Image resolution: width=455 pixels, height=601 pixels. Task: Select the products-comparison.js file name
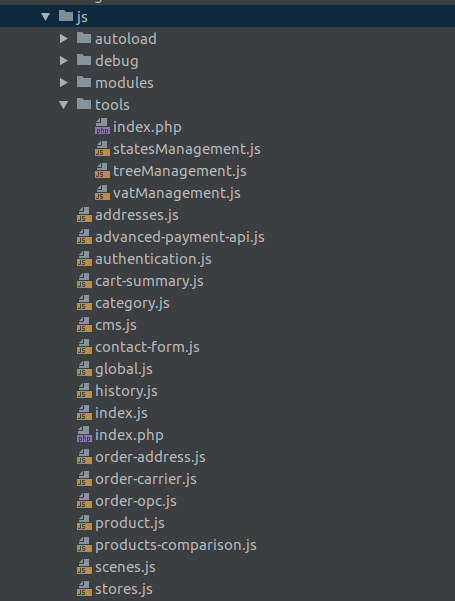coord(176,545)
